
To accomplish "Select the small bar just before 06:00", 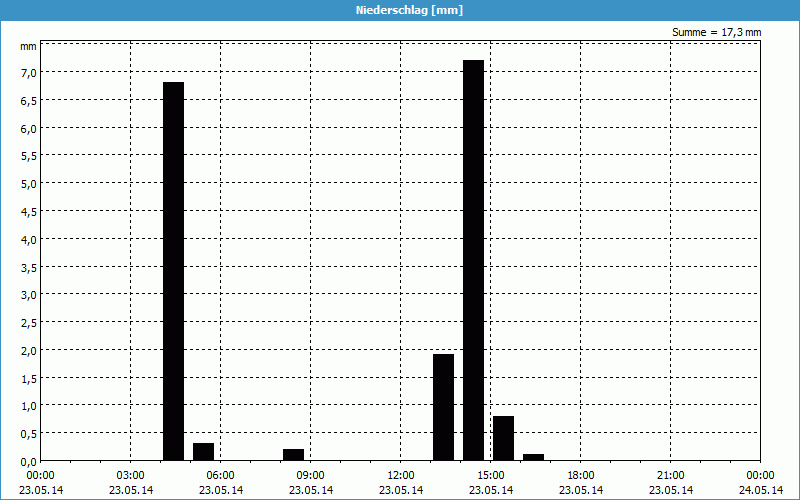I will [x=203, y=451].
